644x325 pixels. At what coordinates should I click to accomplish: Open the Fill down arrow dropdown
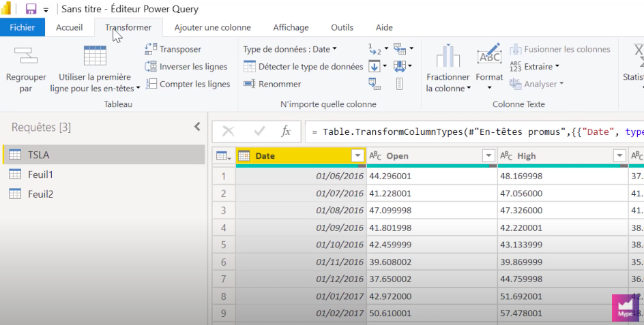pos(385,66)
